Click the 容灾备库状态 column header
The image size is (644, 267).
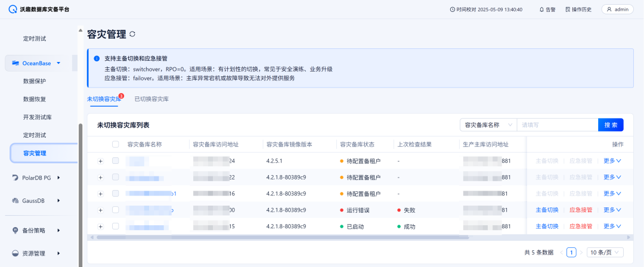point(357,144)
